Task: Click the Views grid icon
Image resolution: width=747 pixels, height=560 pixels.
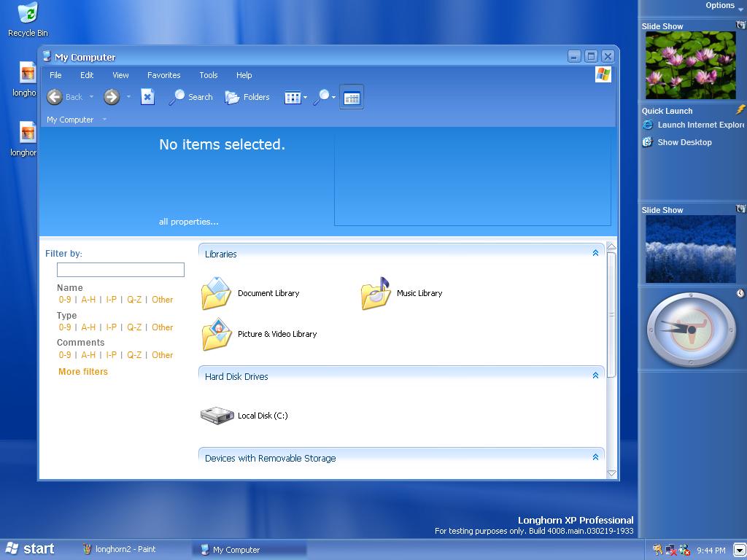Action: tap(293, 98)
